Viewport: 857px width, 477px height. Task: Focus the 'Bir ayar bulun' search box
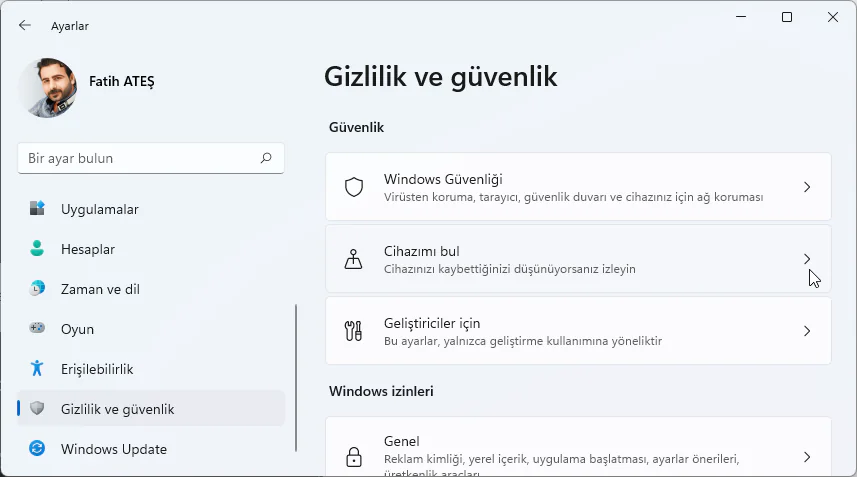tap(140, 158)
